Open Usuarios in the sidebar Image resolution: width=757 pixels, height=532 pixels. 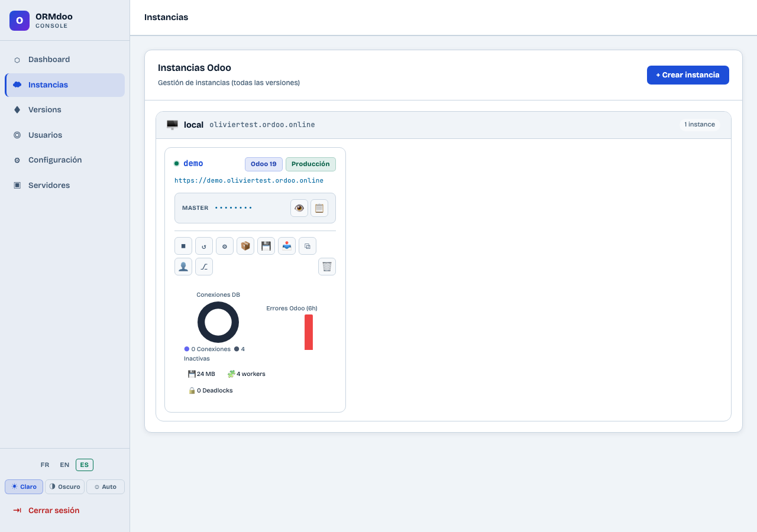coord(65,135)
